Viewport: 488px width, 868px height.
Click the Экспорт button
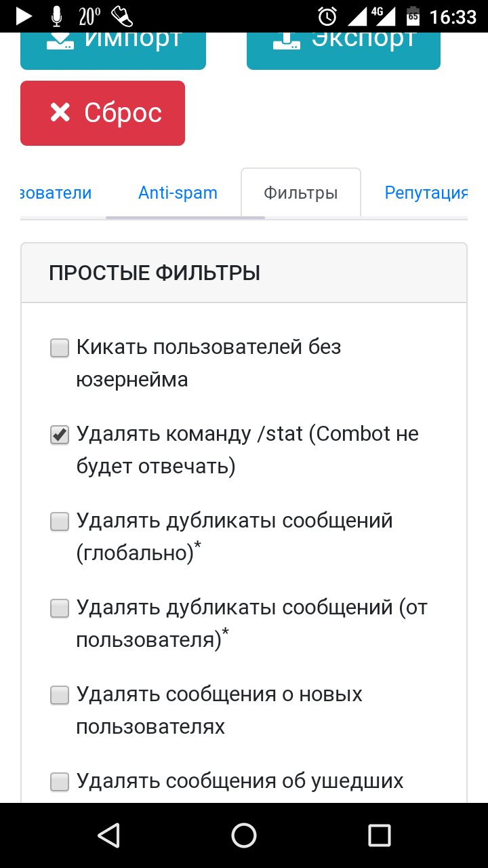(x=344, y=42)
